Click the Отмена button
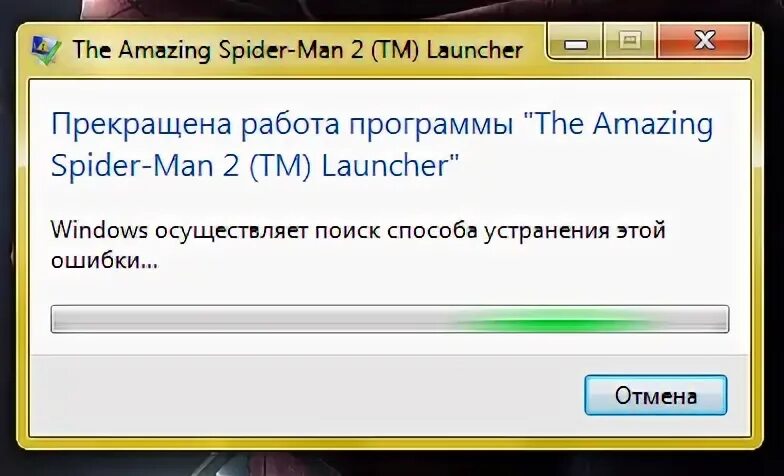 pos(656,396)
